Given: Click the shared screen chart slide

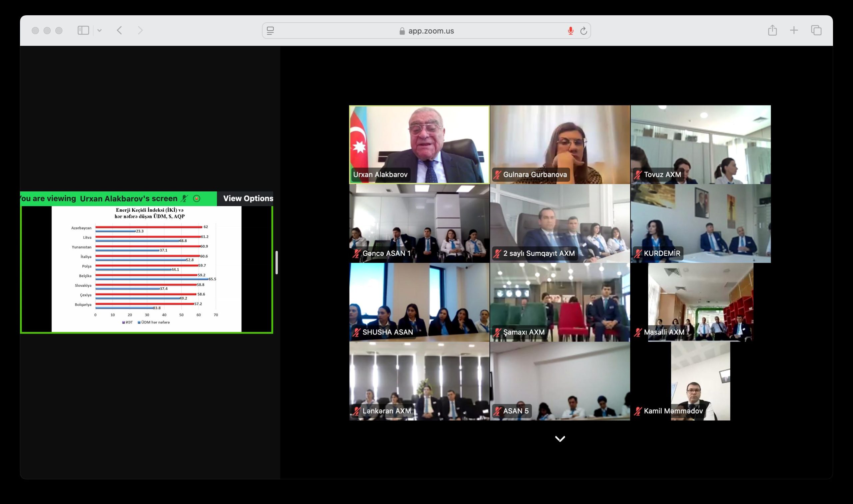Looking at the screenshot, I should [x=147, y=268].
